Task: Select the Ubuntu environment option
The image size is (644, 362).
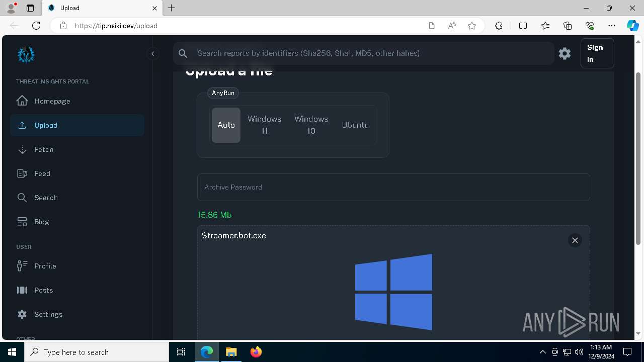Action: click(355, 125)
